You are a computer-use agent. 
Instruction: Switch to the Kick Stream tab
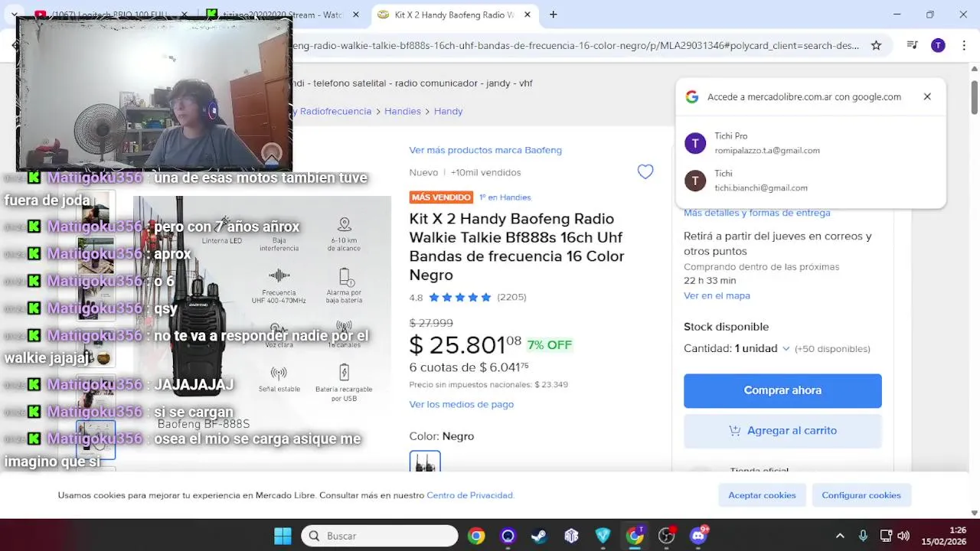coord(278,15)
